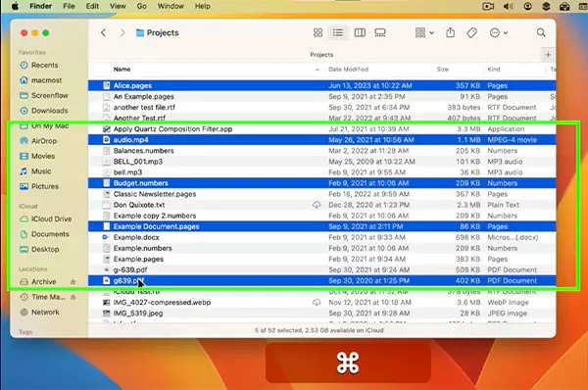Select Apply Quartz Composition Filter.app
This screenshot has width=588, height=390.
click(x=321, y=129)
